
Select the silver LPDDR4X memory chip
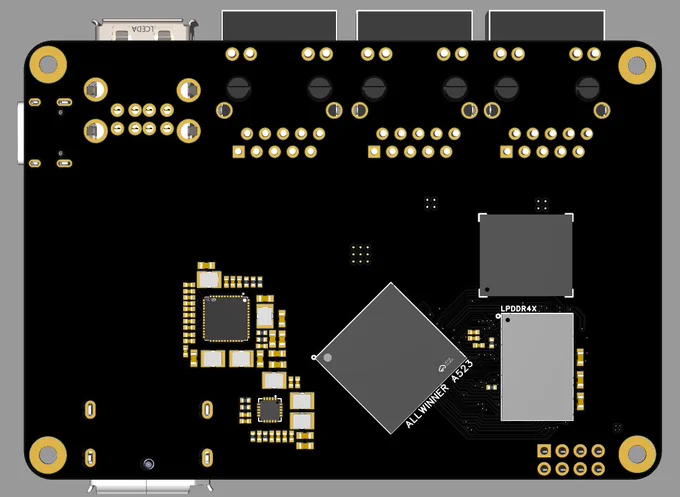click(x=537, y=367)
